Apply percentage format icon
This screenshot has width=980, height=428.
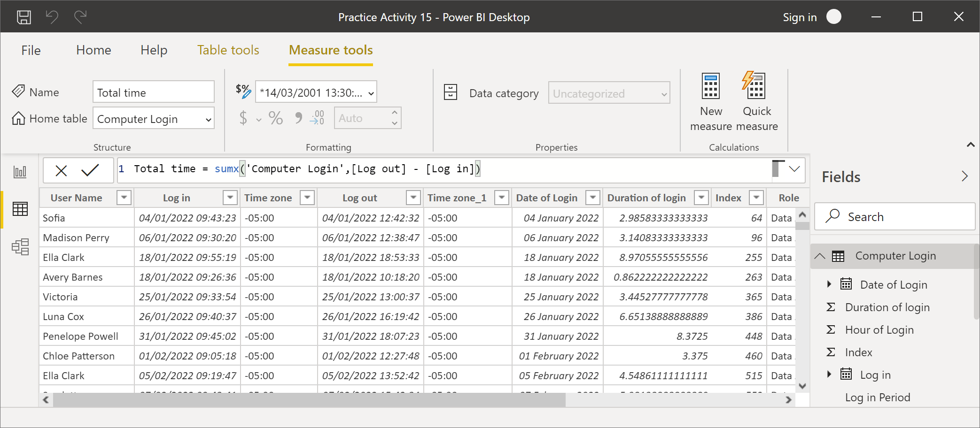(x=276, y=118)
